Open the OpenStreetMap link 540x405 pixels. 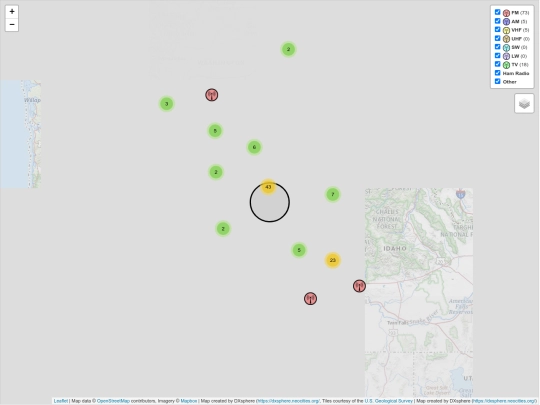tap(113, 401)
